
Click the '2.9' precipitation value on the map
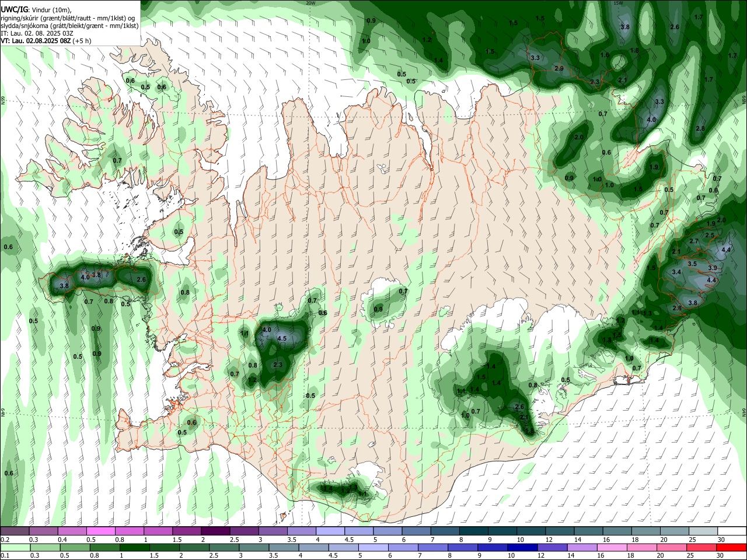click(x=559, y=68)
